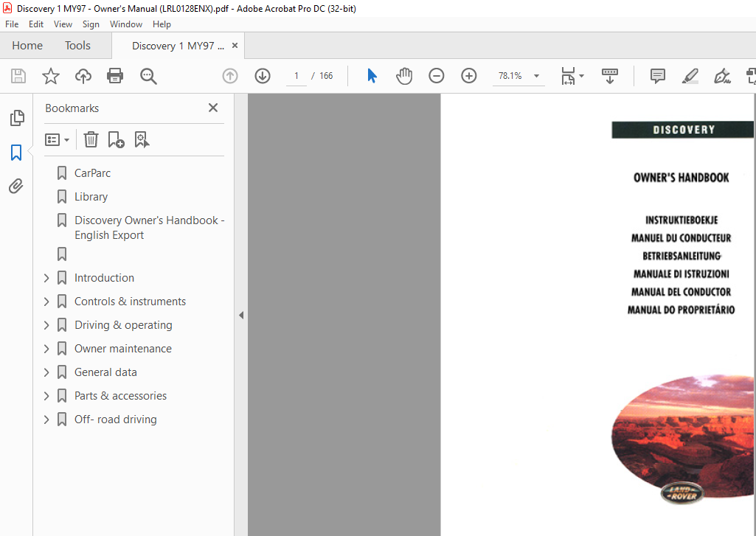The width and height of the screenshot is (756, 536).
Task: Open the Sign menu
Action: coord(91,24)
